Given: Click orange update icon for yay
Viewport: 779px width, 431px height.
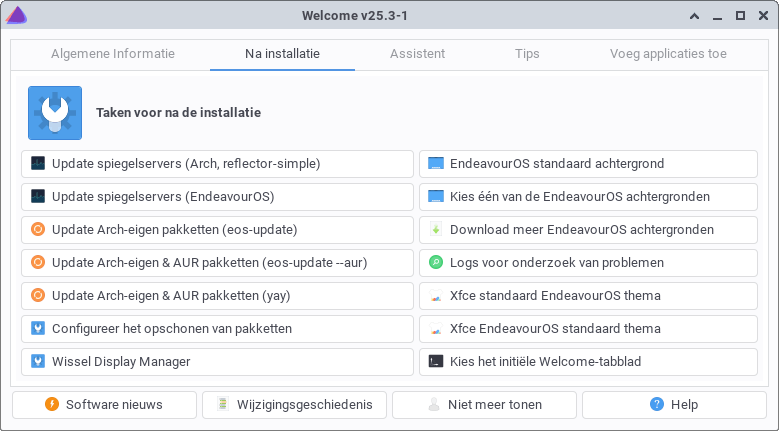Looking at the screenshot, I should 38,295.
